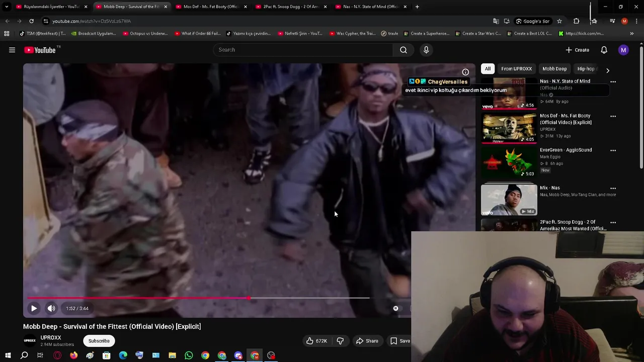Switch to the Nas N.Y. State of Mind browser tab
Screen dimensions: 644x362
click(x=370, y=7)
